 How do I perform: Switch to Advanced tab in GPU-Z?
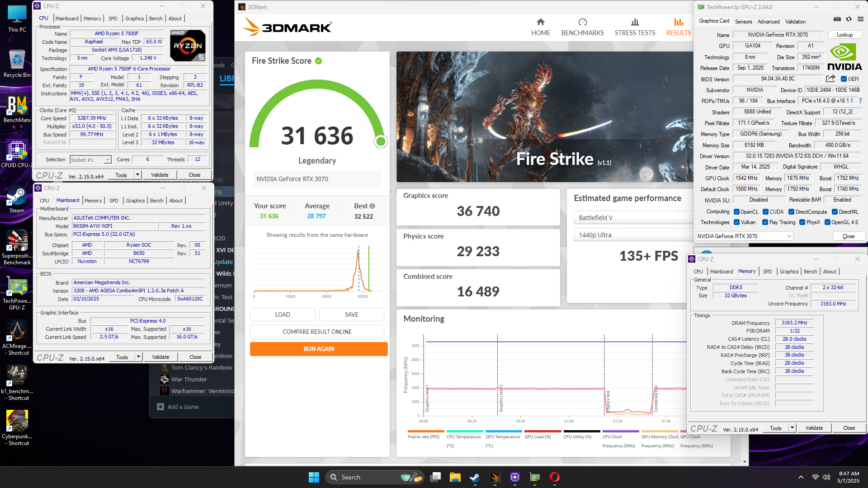click(x=769, y=22)
